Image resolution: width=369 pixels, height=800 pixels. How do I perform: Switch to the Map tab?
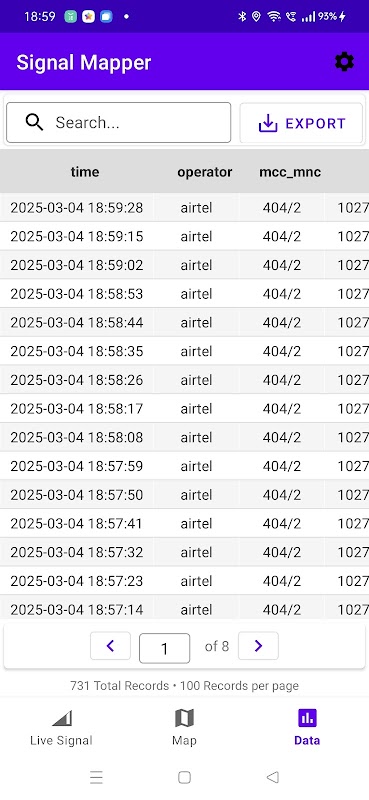click(184, 728)
